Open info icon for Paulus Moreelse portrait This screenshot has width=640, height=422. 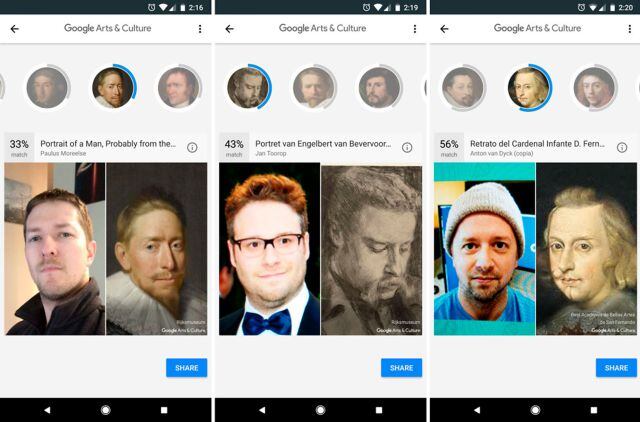click(x=192, y=147)
